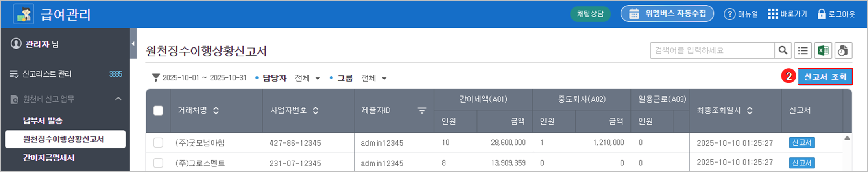868x172 pixels.
Task: Collapse the 원천세 신고 업무 section
Action: 118,99
